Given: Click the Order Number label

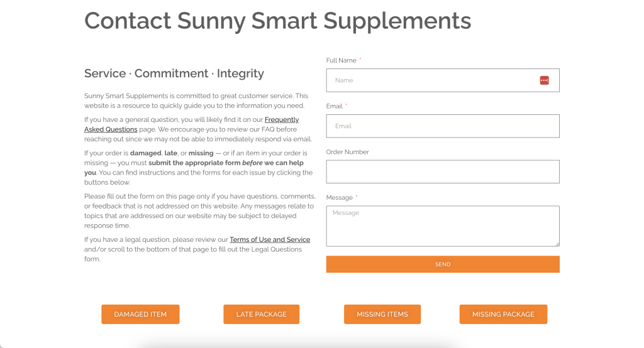Looking at the screenshot, I should click(347, 152).
